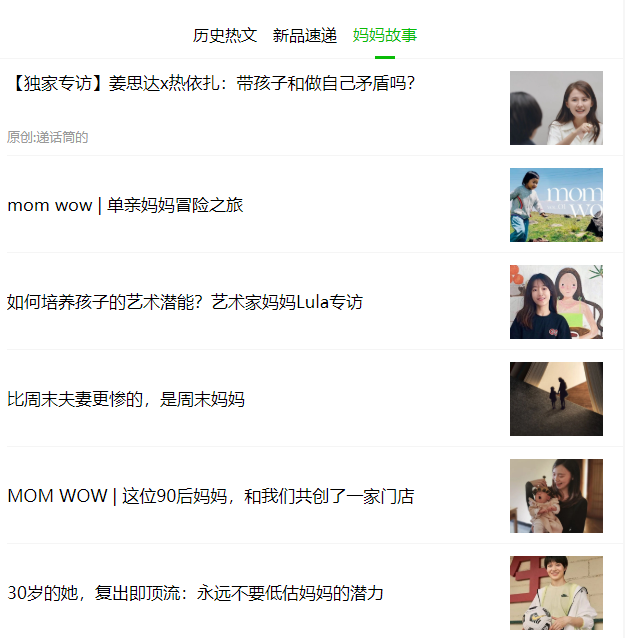625x638 pixels.
Task: Open the 姜思达x热依扎 exclusive interview article
Action: coord(212,83)
